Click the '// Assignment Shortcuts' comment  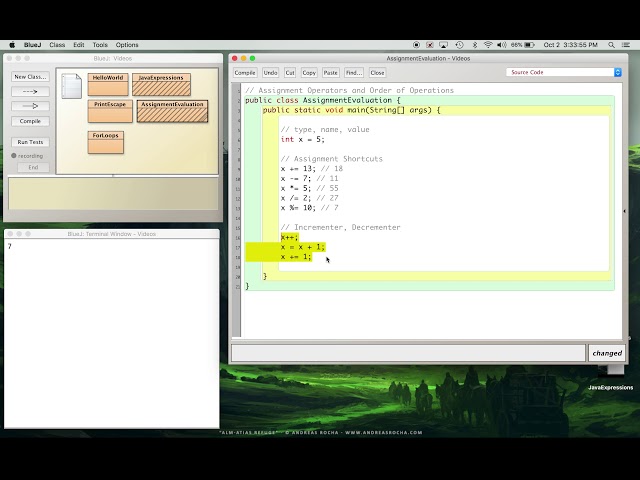331,159
